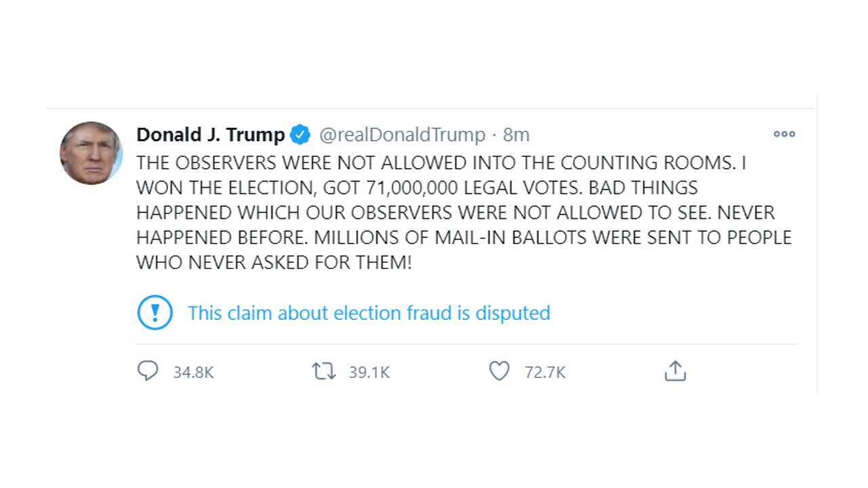Image resolution: width=868 pixels, height=488 pixels.
Task: Open the share tweet icon
Action: 675,371
